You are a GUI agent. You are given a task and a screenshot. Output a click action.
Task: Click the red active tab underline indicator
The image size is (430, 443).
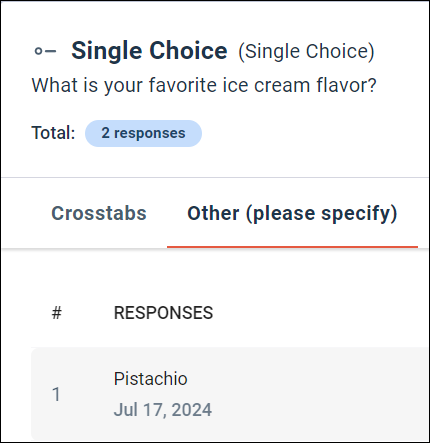[x=292, y=247]
